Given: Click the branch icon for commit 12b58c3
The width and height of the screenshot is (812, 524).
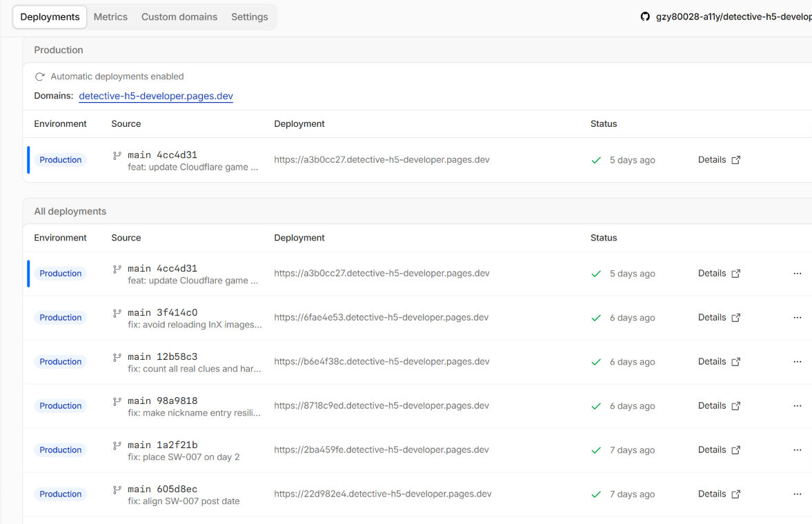Looking at the screenshot, I should 117,356.
